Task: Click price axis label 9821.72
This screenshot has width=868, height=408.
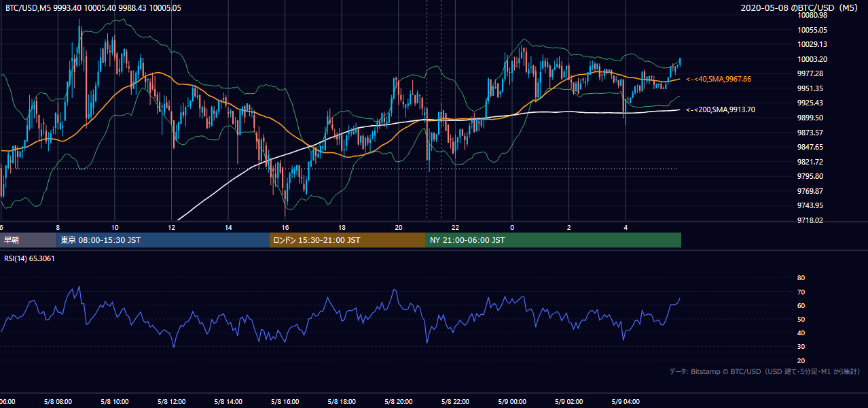Action: tap(810, 162)
